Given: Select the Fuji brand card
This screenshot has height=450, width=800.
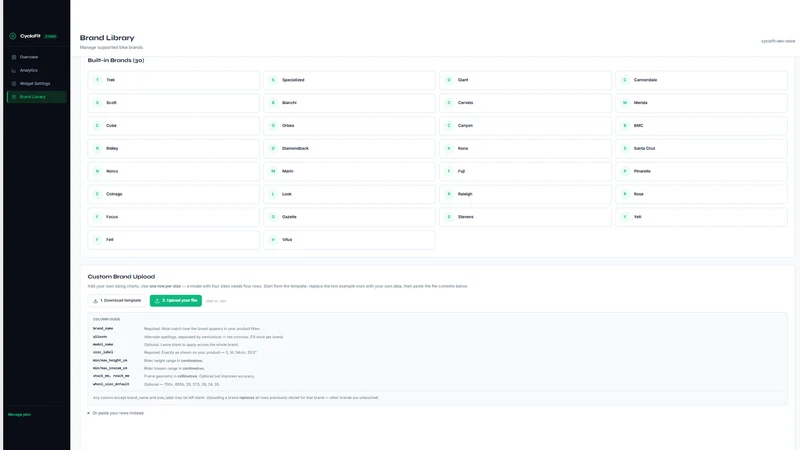Looking at the screenshot, I should (526, 171).
